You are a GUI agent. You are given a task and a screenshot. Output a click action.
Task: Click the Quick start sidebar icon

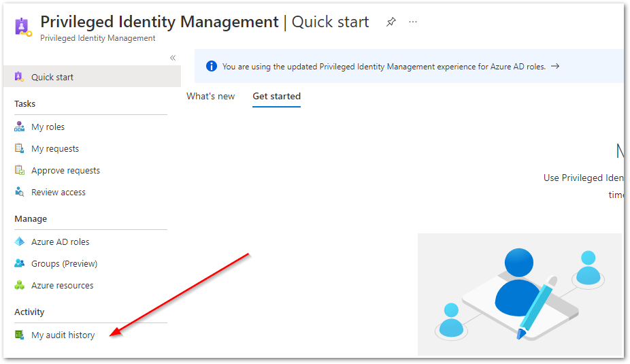coord(19,77)
